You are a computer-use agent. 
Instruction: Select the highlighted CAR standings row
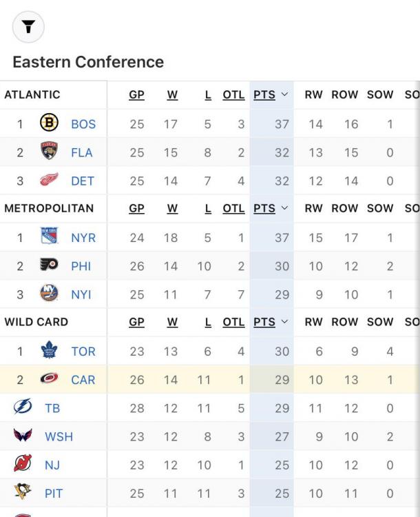(207, 379)
